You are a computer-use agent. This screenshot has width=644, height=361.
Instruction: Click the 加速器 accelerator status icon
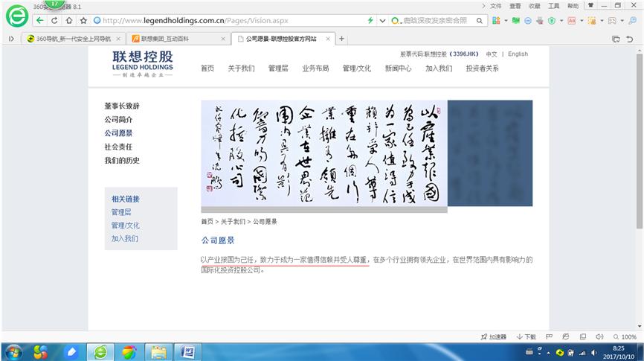(x=493, y=336)
